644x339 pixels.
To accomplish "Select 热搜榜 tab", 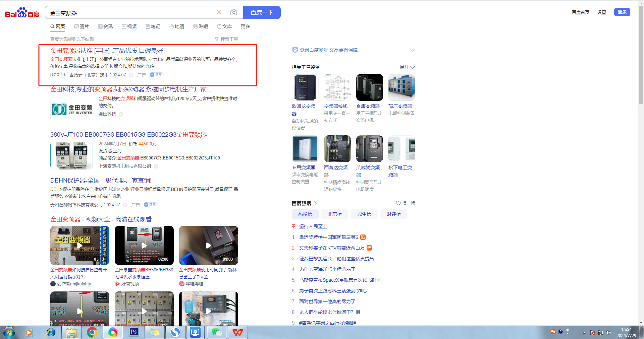I will (305, 214).
